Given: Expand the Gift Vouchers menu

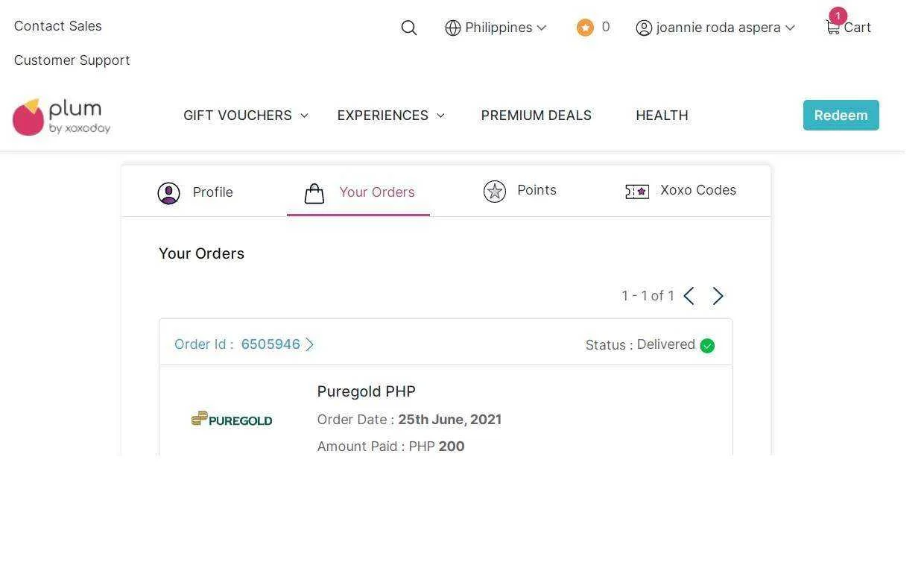Looking at the screenshot, I should click(246, 116).
